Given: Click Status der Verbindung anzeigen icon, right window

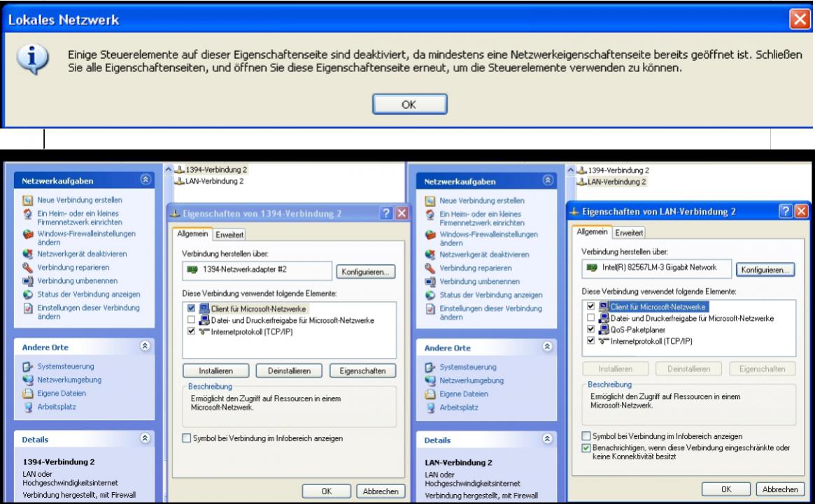Looking at the screenshot, I should 430,295.
